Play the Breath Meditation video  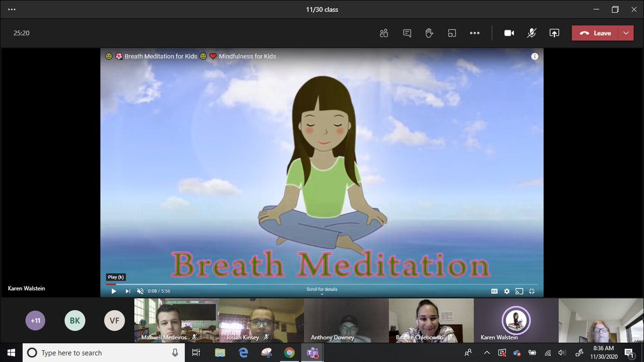point(113,291)
